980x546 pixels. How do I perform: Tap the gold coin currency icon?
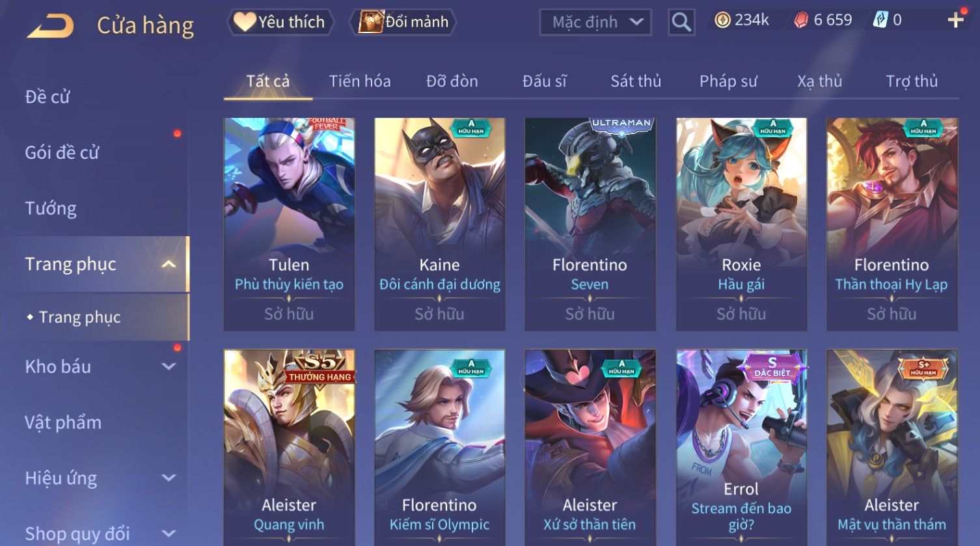click(x=722, y=21)
